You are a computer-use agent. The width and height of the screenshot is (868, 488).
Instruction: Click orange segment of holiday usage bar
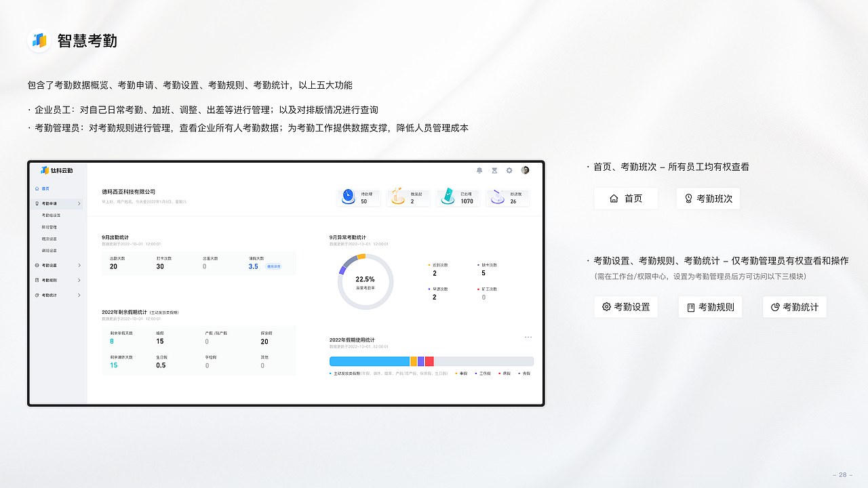pos(414,361)
